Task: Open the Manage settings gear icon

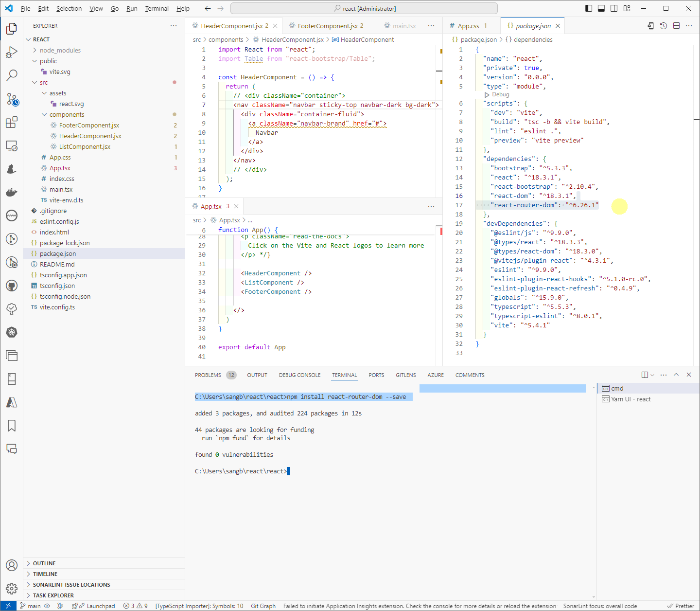Action: pos(12,589)
